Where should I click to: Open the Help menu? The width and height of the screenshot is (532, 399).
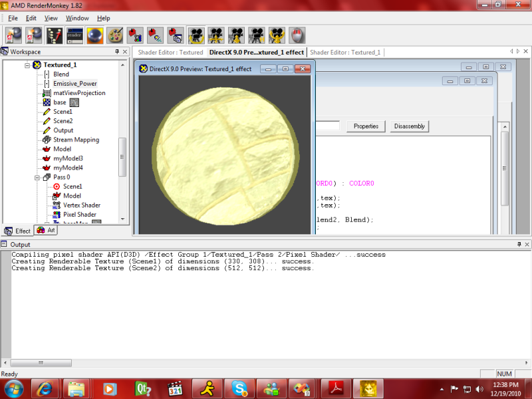[x=104, y=19]
